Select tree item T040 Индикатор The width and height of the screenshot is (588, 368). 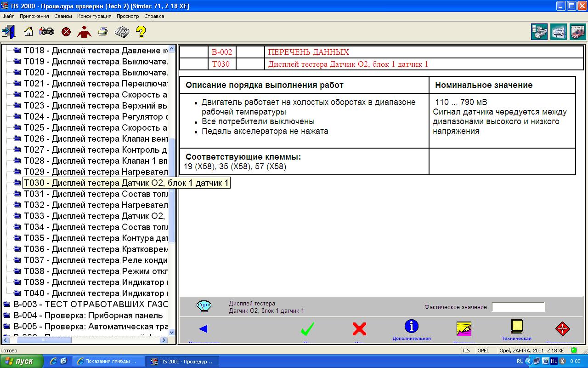(x=96, y=293)
